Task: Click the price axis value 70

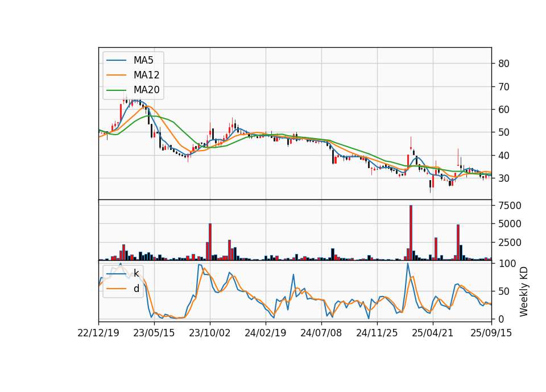Action: tap(503, 86)
